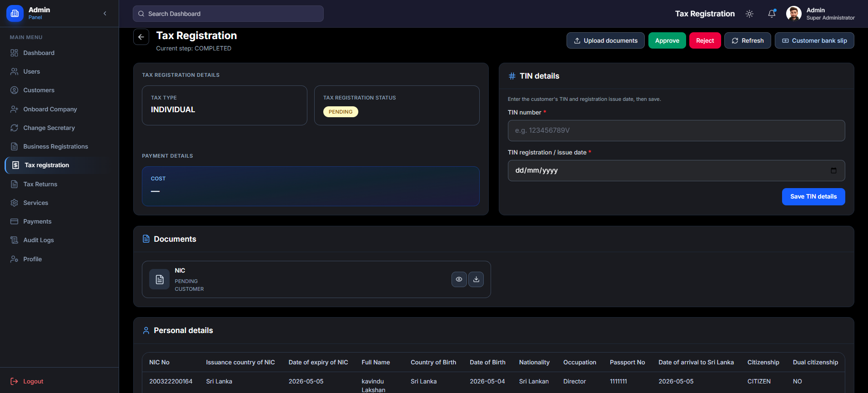
Task: Go to Customers section
Action: (59, 90)
